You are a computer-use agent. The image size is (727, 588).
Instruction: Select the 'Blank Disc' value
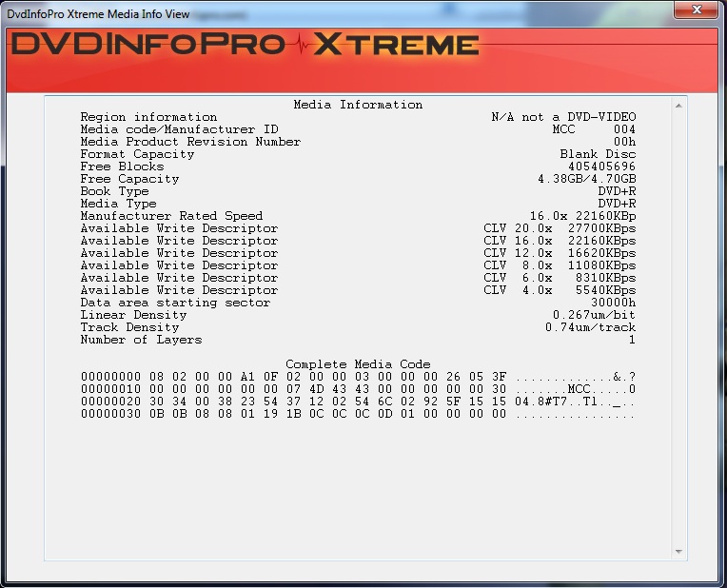point(598,154)
